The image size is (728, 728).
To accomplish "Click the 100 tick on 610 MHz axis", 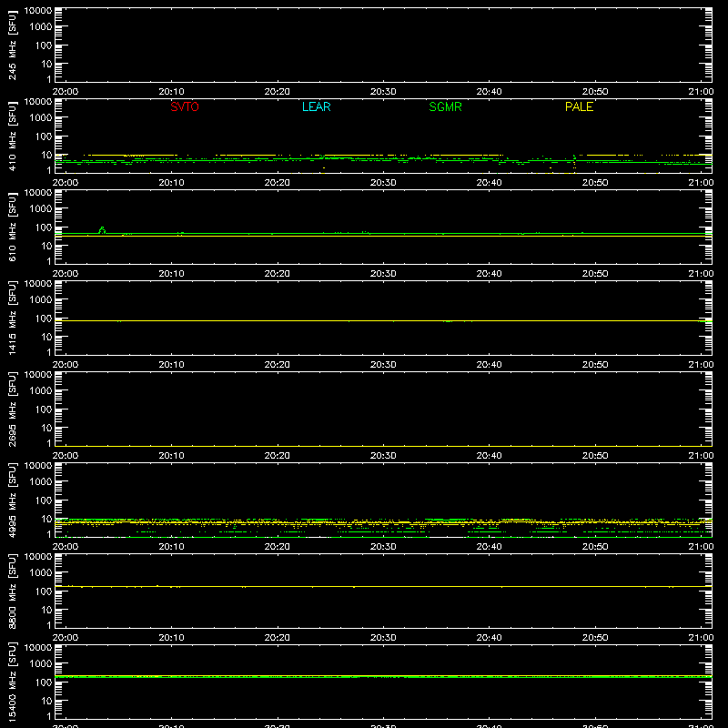I will tap(44, 227).
